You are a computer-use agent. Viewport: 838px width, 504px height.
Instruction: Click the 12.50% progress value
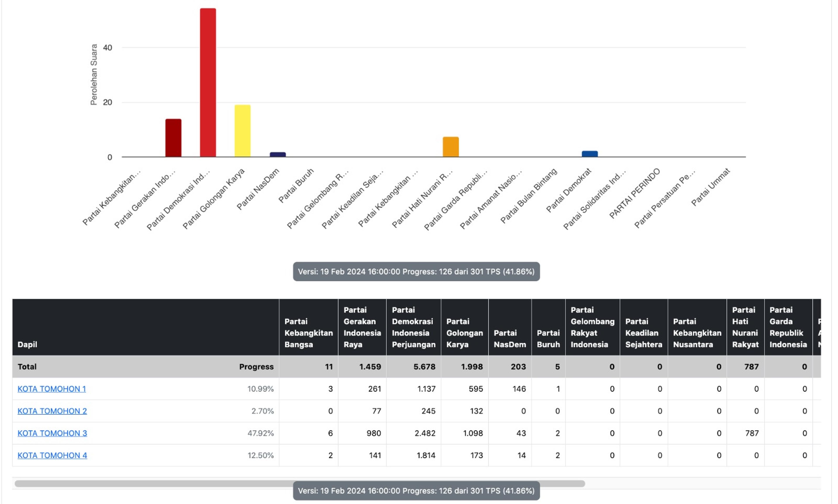(x=260, y=455)
